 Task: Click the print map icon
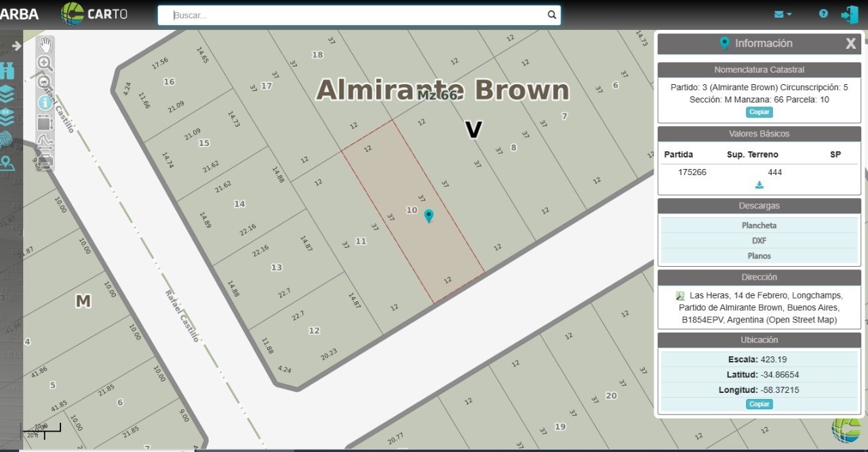(45, 161)
